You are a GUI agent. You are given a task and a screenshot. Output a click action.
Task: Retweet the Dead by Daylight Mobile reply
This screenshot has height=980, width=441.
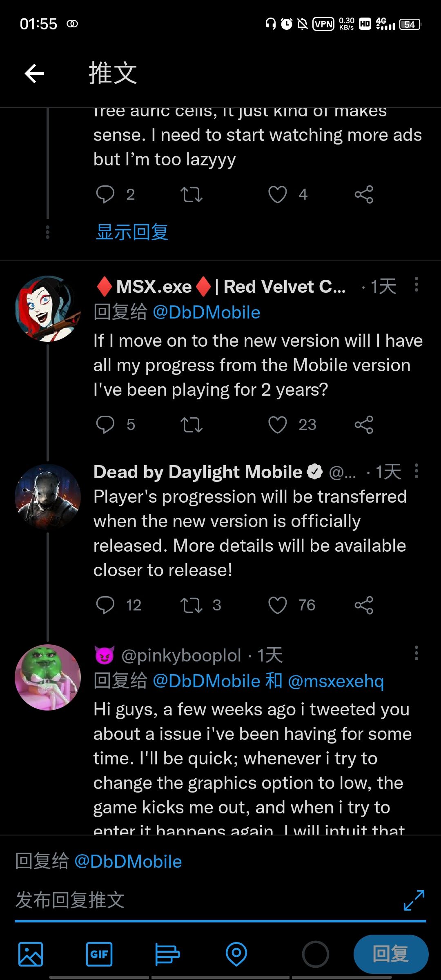(x=192, y=605)
